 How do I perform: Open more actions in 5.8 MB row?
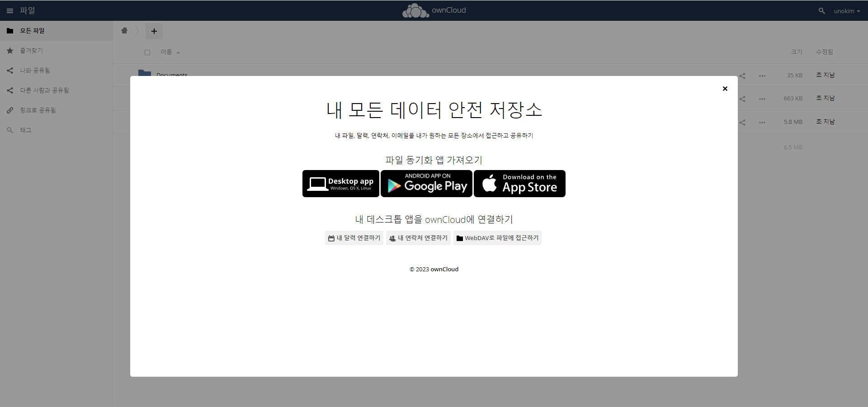[762, 122]
